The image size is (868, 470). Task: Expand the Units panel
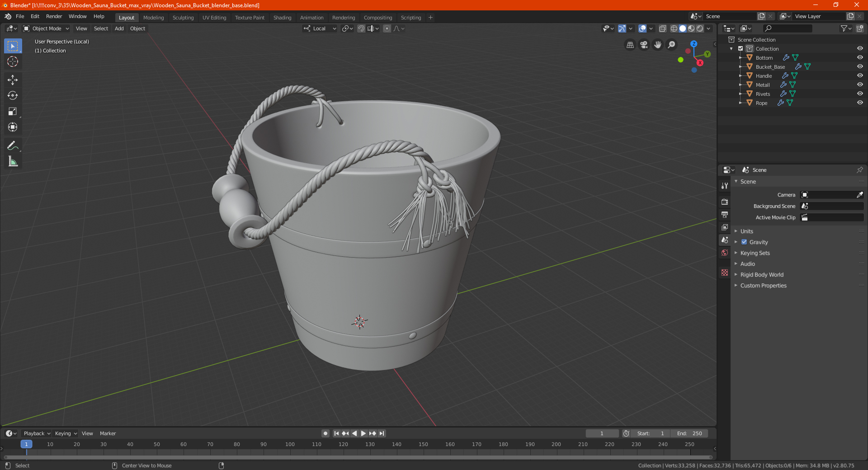tap(746, 231)
